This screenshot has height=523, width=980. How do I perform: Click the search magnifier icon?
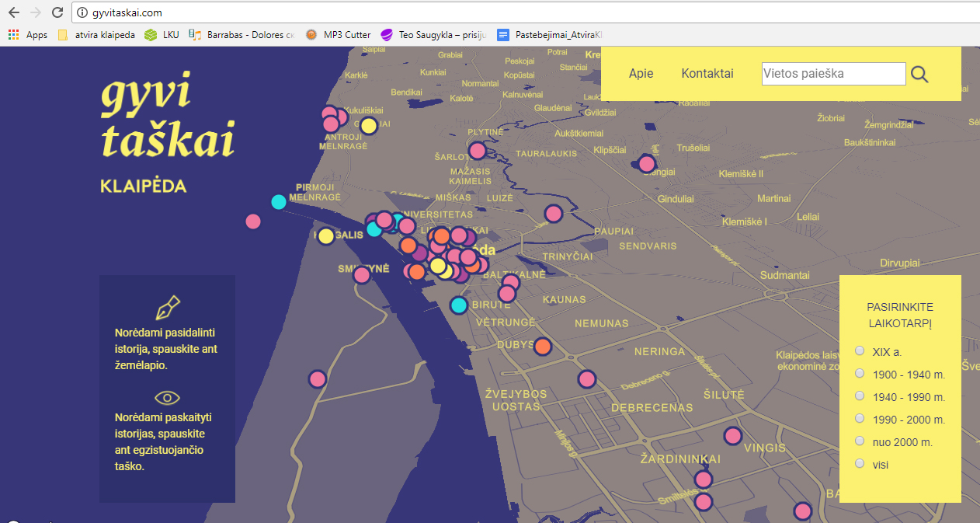tap(919, 74)
